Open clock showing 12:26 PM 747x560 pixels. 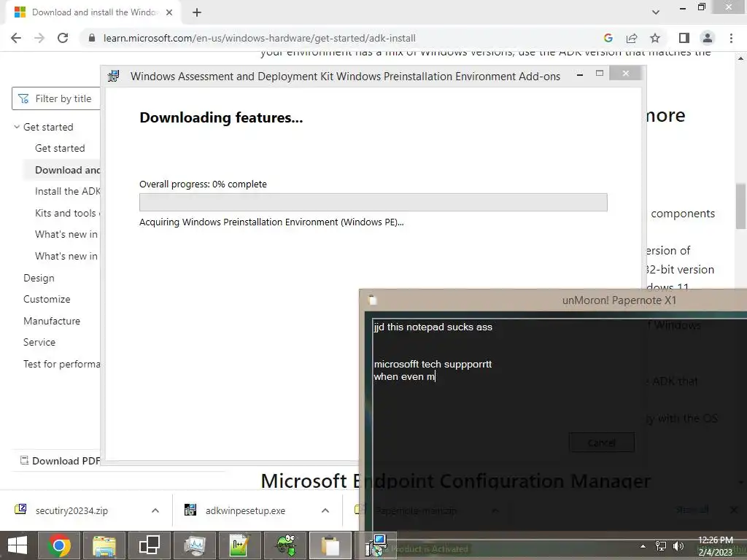pyautogui.click(x=715, y=546)
